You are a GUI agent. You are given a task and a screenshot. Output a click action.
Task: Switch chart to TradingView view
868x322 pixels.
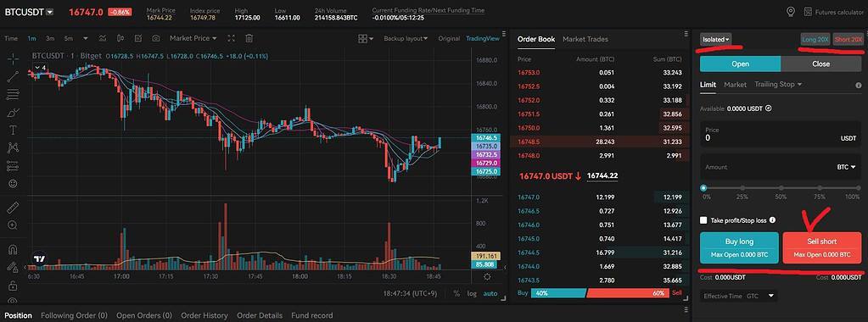click(x=483, y=38)
